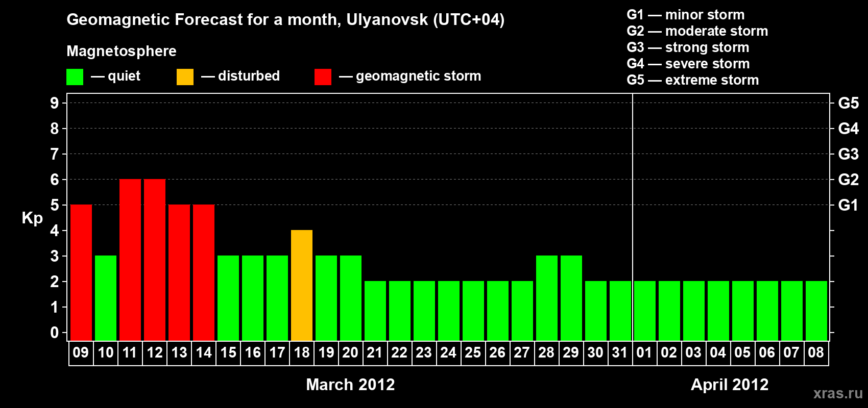Screen dimensions: 868x408
Task: Click the 'G3 — strong storm' legend text
Action: 688,47
